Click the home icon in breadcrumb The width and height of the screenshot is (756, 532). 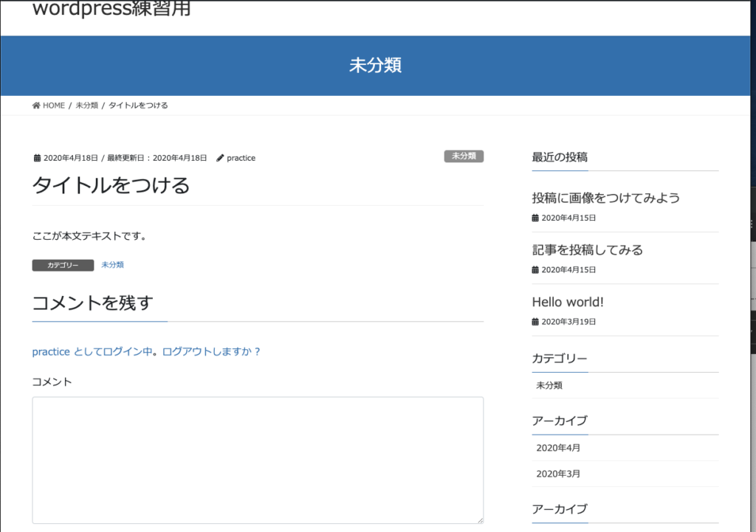(36, 106)
